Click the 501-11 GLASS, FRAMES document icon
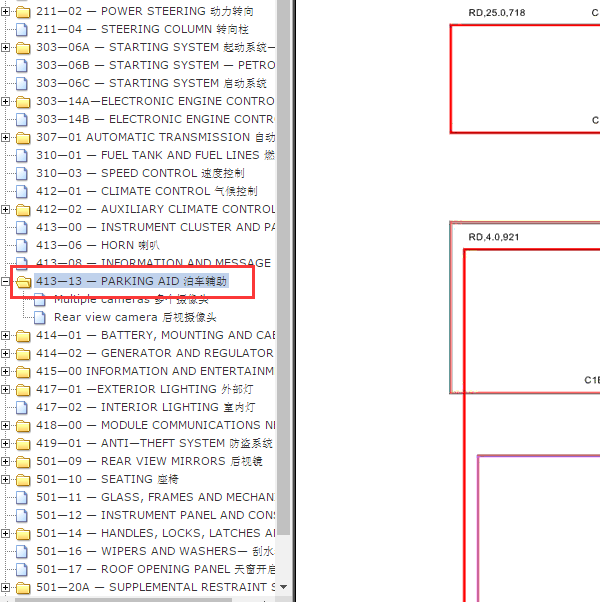Screen dimensions: 600x602 22,497
